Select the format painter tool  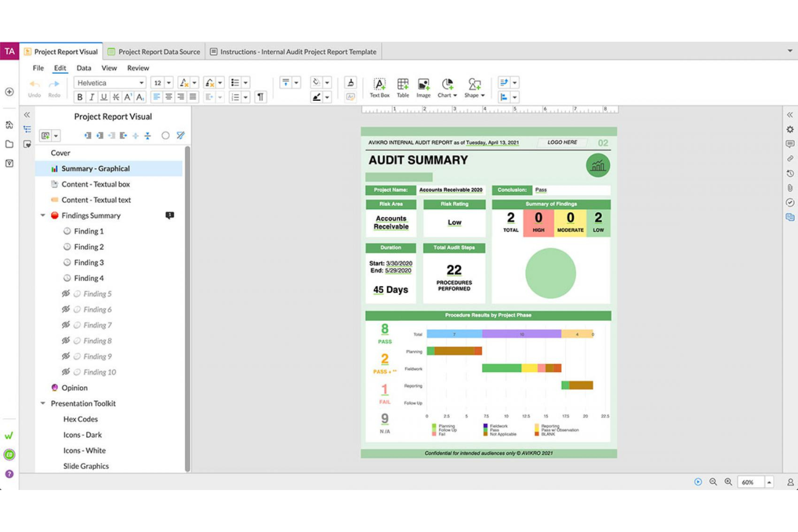tap(350, 84)
